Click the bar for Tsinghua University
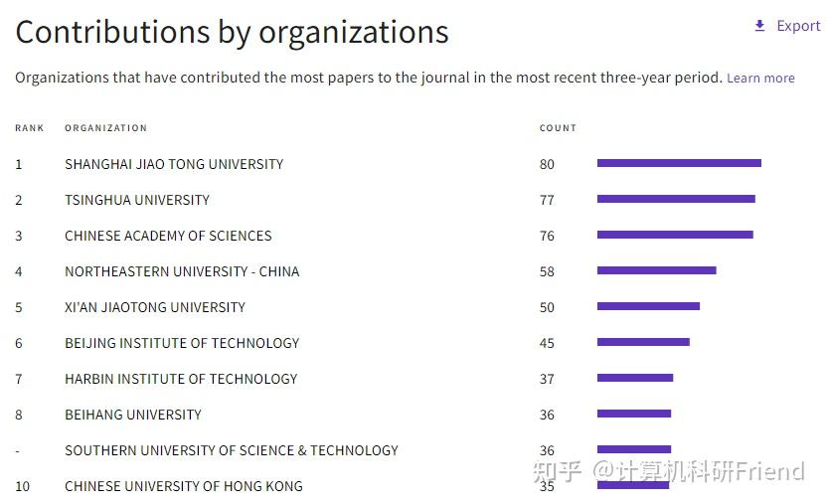This screenshot has height=504, width=826. (x=676, y=199)
